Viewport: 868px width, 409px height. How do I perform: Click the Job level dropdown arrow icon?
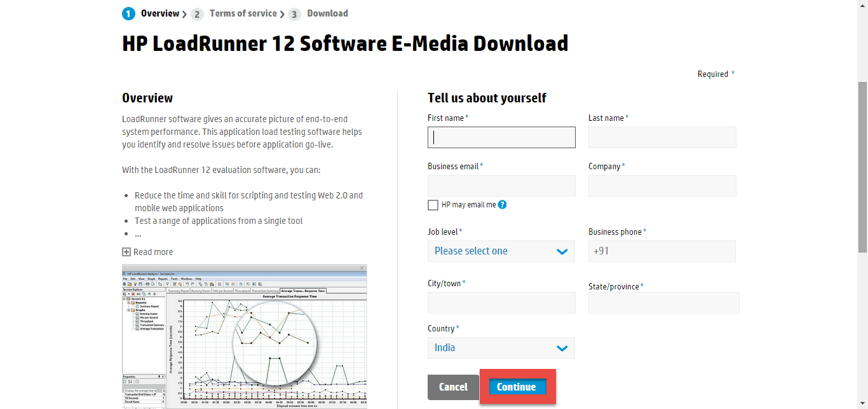tap(562, 251)
